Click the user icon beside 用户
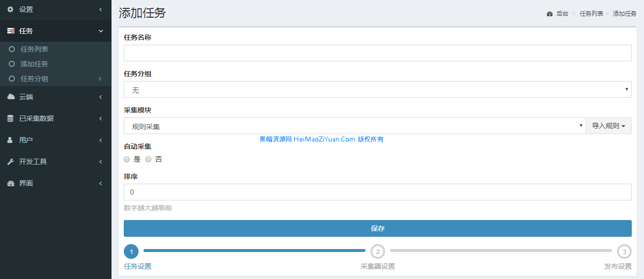Screen dimensions: 644x279 [x=10, y=140]
